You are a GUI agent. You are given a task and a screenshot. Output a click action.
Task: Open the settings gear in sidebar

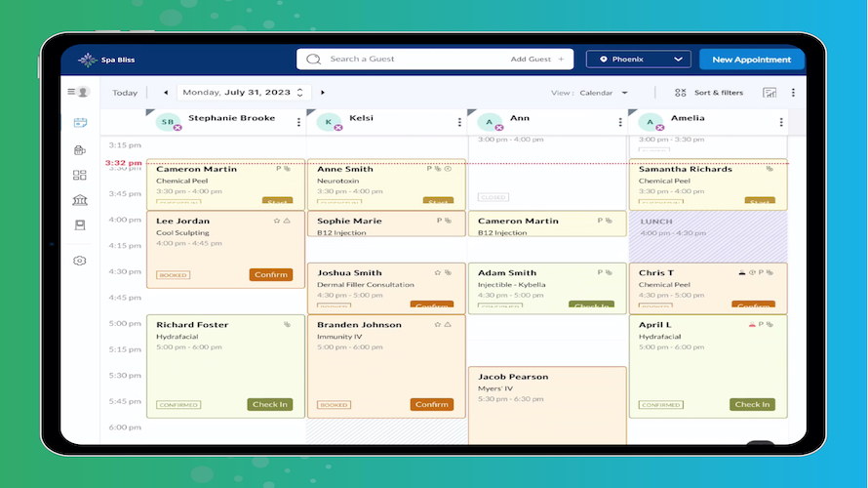(80, 261)
